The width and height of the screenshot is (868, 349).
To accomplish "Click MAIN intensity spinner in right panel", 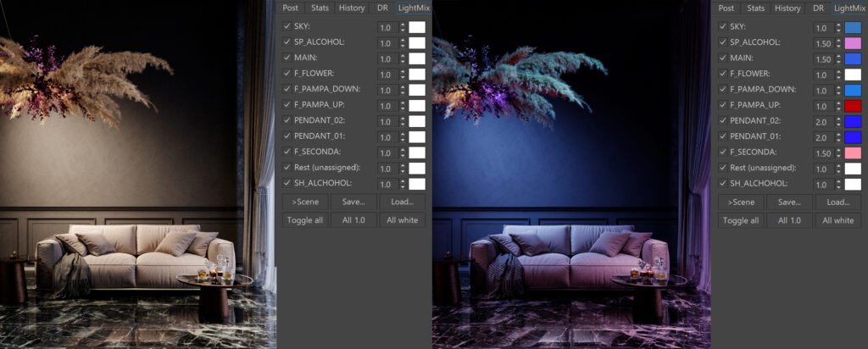I will click(x=838, y=58).
